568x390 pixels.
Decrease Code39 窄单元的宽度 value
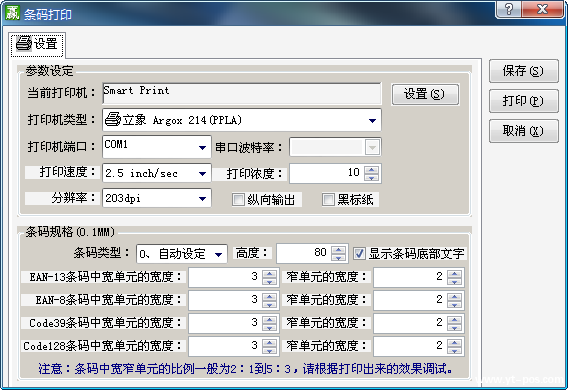(454, 327)
